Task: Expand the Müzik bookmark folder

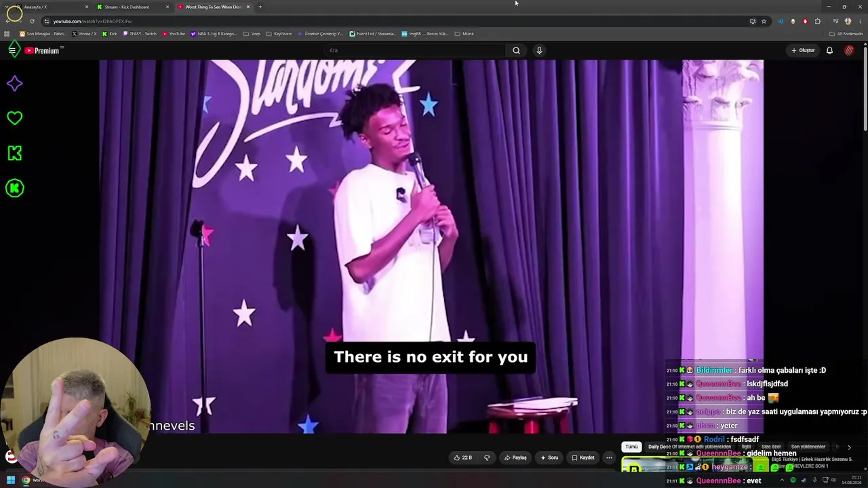Action: pos(465,33)
